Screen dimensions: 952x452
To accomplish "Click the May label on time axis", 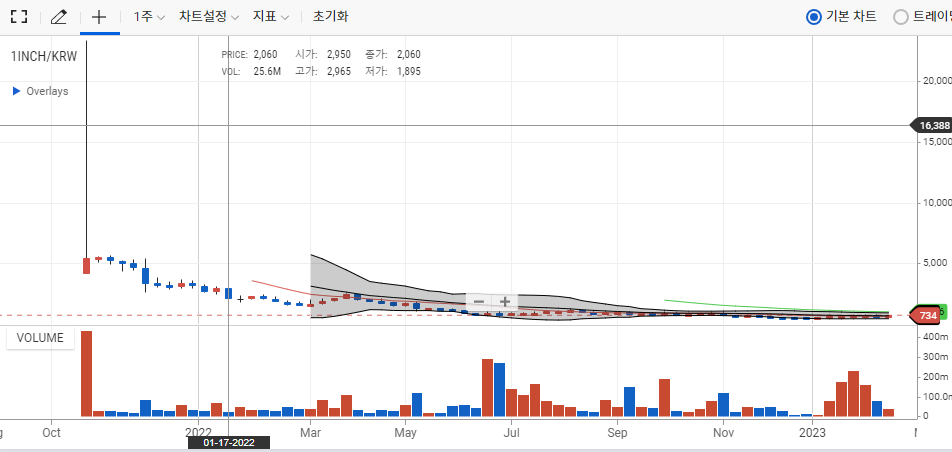I will (405, 433).
